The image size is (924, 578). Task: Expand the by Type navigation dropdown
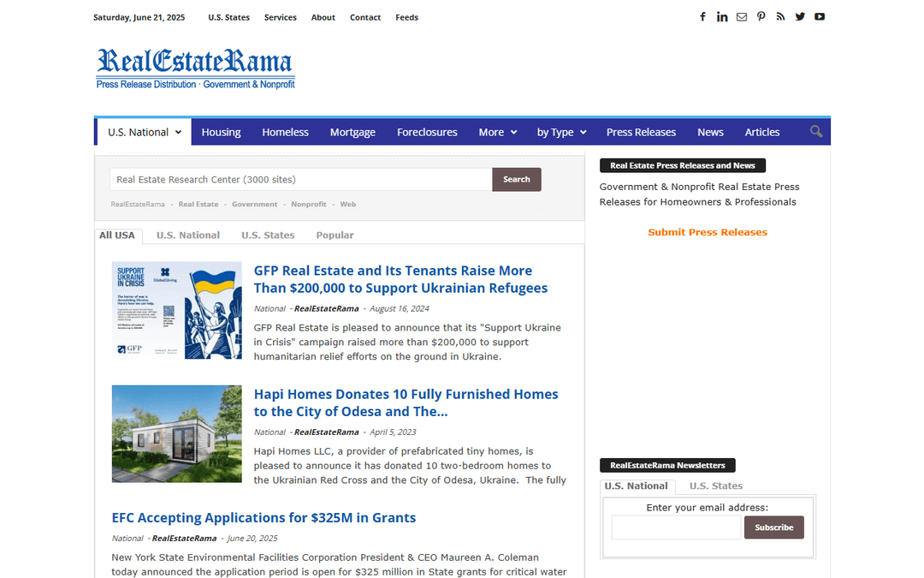coord(561,132)
